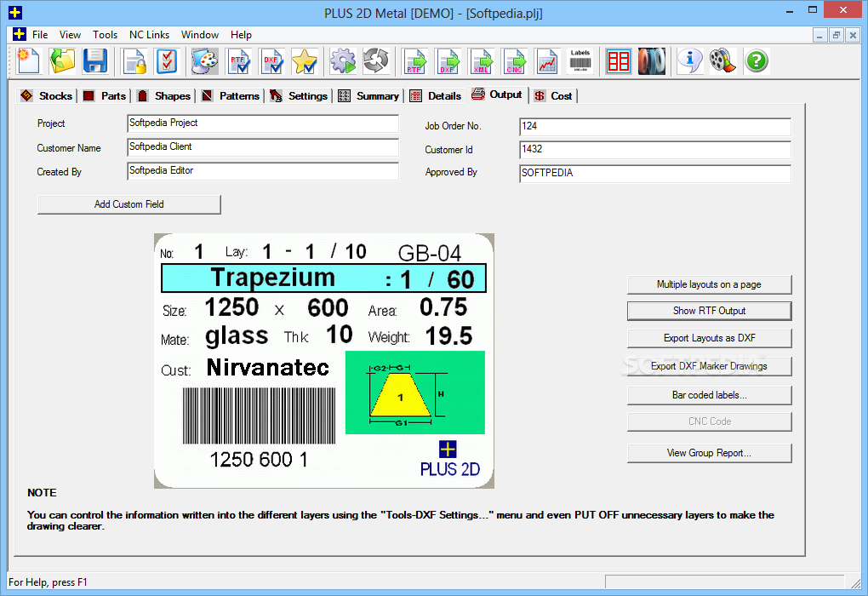Viewport: 868px width, 596px height.
Task: Click the trapezium shape diagram
Action: pos(415,393)
